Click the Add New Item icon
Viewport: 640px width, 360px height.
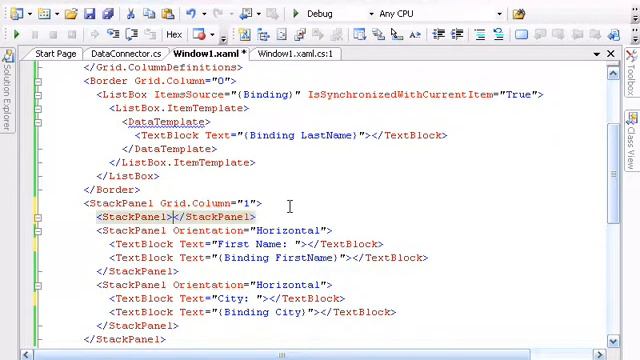pos(44,14)
